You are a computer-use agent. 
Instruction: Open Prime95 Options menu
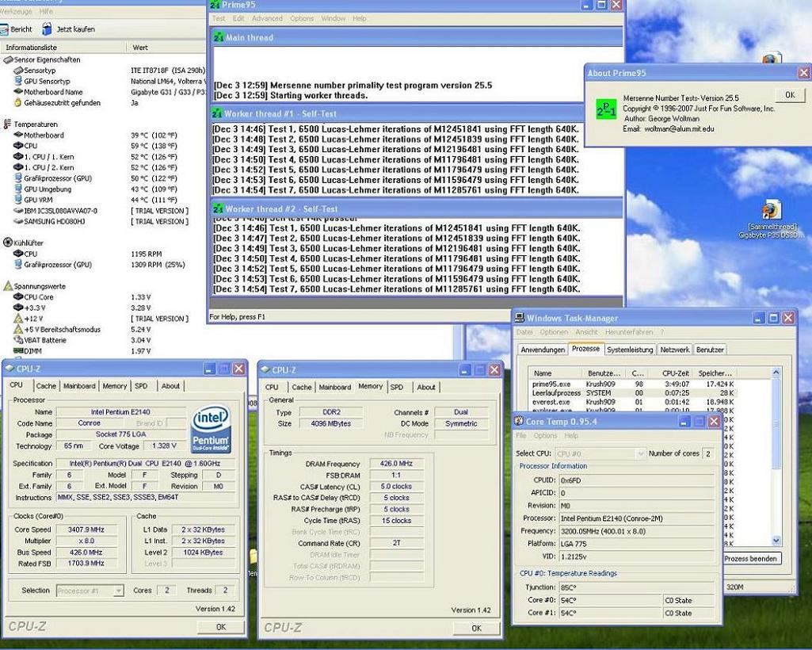302,19
